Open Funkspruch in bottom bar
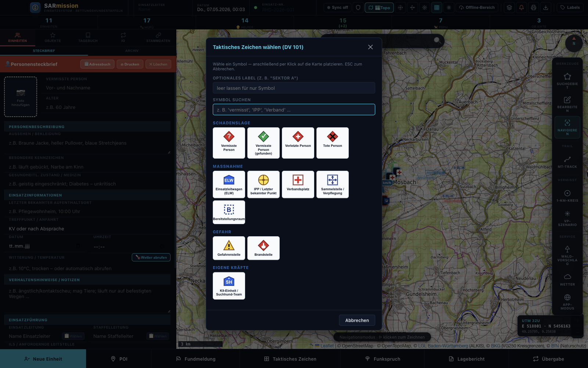588x368 pixels. 383,359
